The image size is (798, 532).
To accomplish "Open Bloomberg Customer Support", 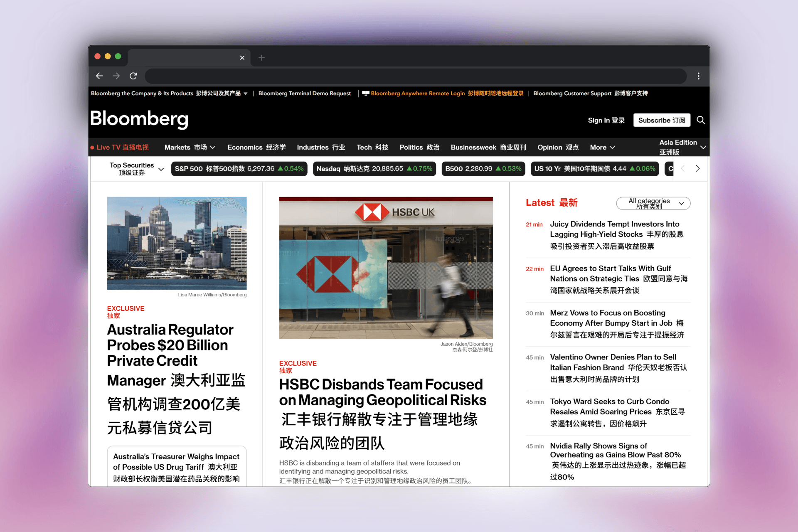I will [590, 94].
